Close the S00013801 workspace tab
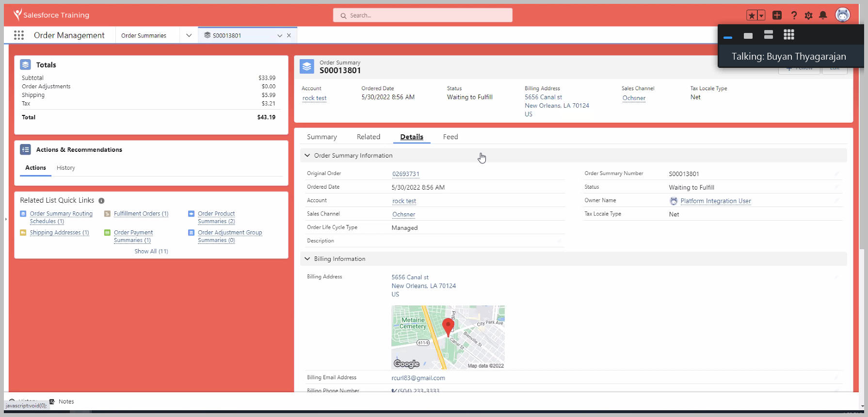Image resolution: width=868 pixels, height=417 pixels. [289, 35]
